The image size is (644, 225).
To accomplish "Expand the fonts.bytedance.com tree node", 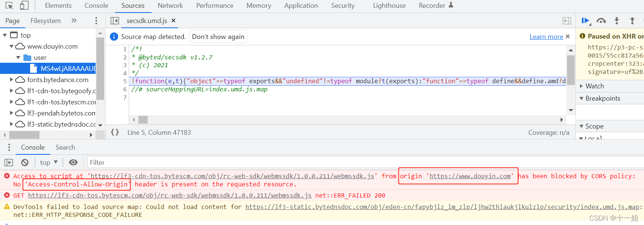I will click(x=12, y=79).
